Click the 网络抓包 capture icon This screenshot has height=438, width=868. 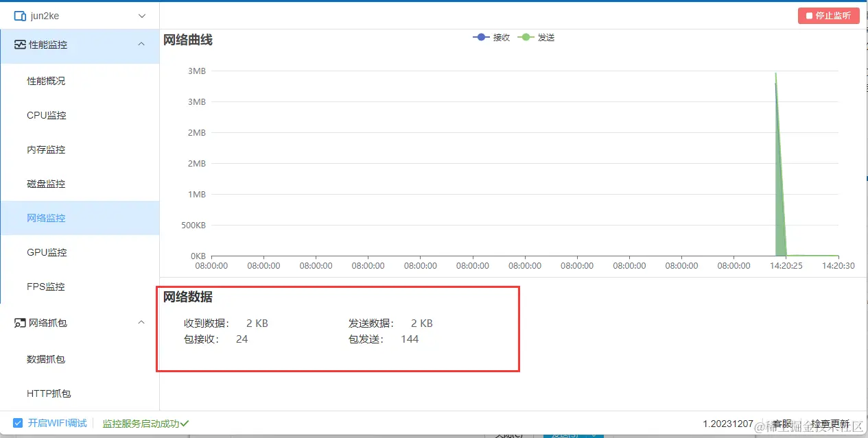pos(20,322)
